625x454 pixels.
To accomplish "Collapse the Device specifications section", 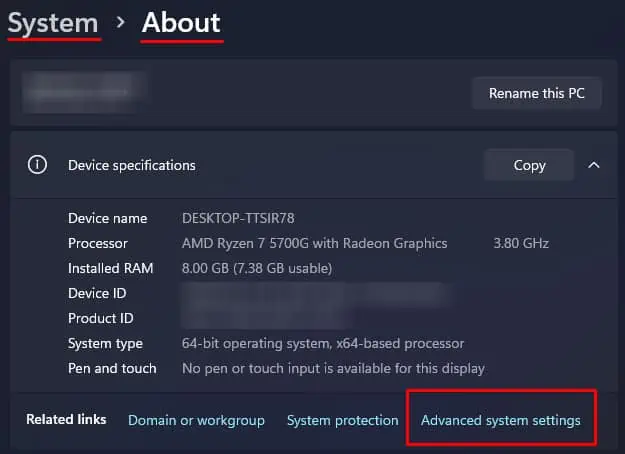I will (x=594, y=165).
